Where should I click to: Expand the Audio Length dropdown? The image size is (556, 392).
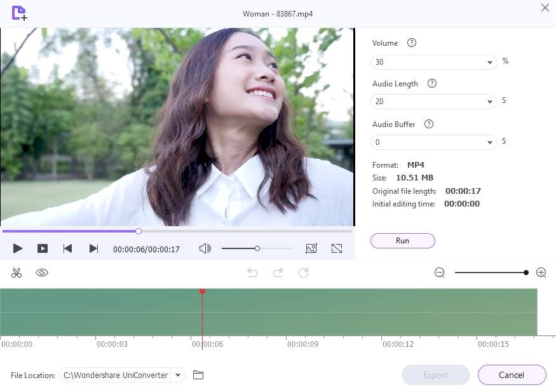(x=490, y=102)
